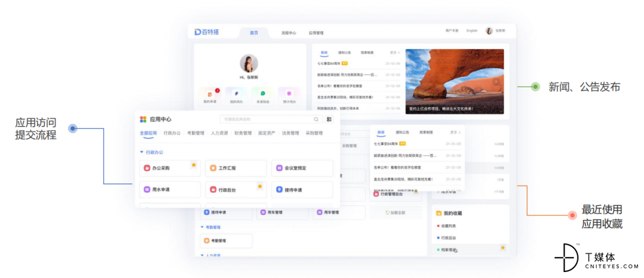This screenshot has height=278, width=644.
Task: Select 通知公告 tab in floating news card
Action: (402, 132)
